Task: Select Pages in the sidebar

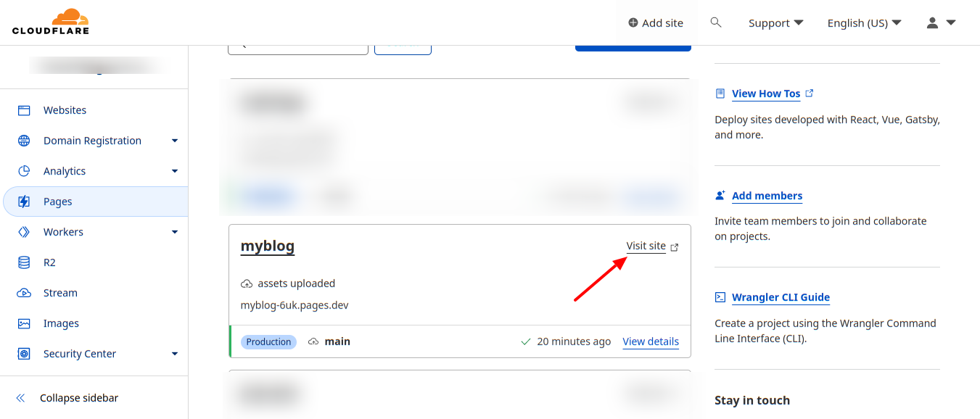Action: click(x=58, y=202)
